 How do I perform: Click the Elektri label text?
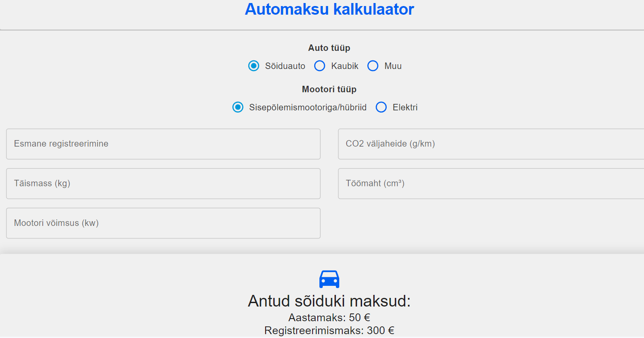click(x=404, y=107)
